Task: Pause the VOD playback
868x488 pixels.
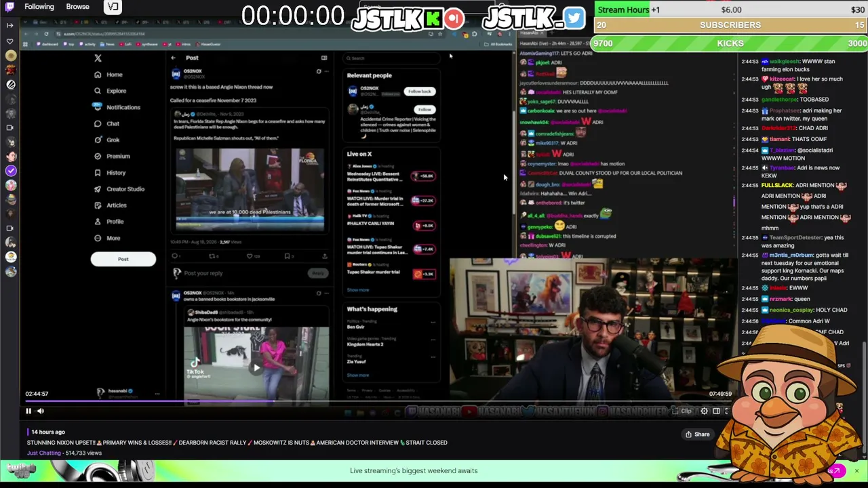Action: tap(28, 411)
